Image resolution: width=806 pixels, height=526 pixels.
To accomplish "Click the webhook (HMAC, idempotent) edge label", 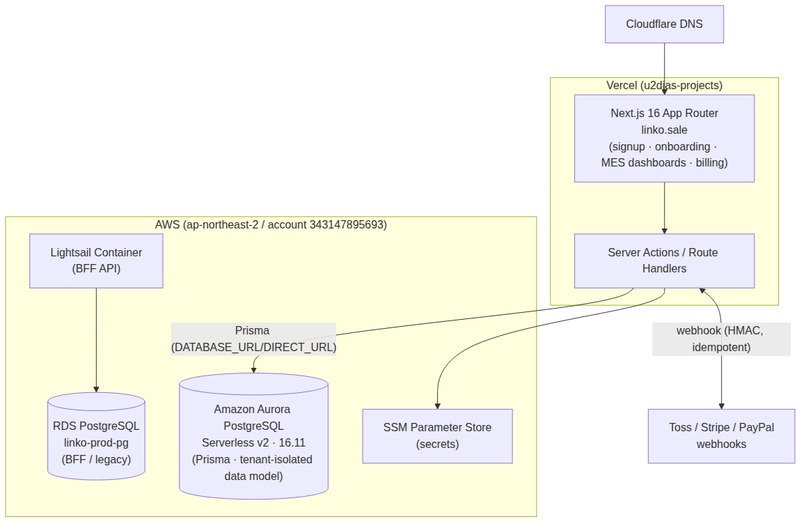I will (721, 339).
